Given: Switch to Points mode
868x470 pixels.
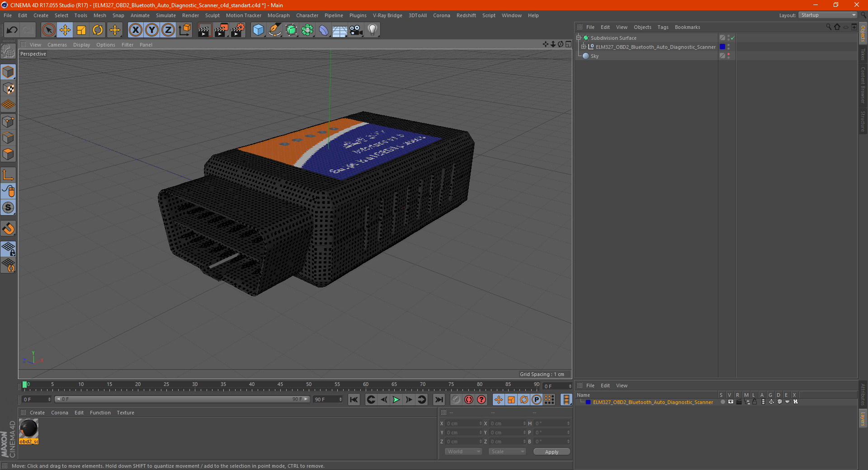Looking at the screenshot, I should click(x=8, y=122).
